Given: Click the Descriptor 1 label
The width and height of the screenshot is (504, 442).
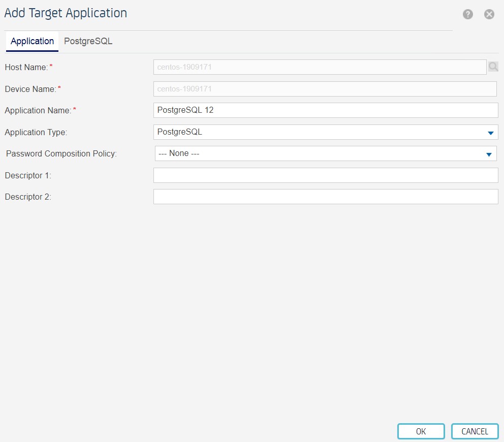Looking at the screenshot, I should coord(28,175).
